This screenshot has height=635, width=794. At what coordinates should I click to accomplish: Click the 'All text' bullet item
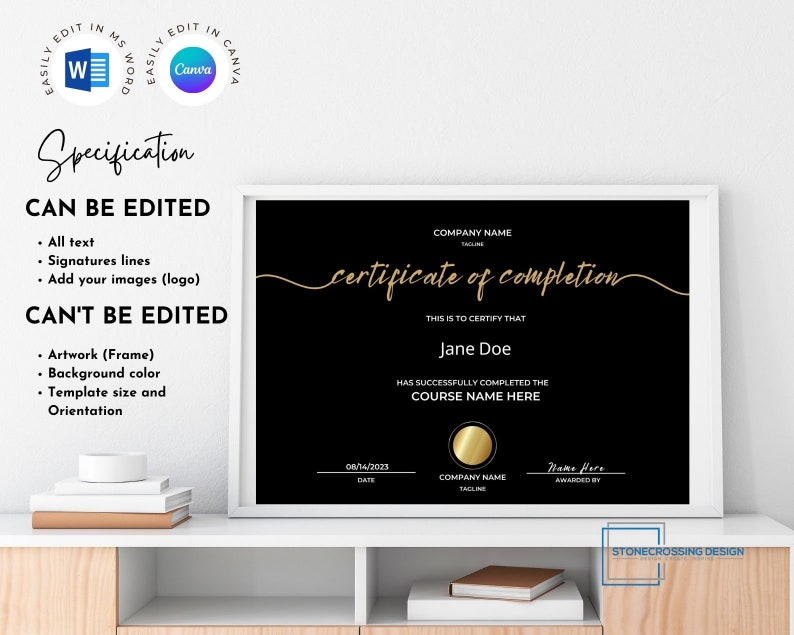point(71,242)
